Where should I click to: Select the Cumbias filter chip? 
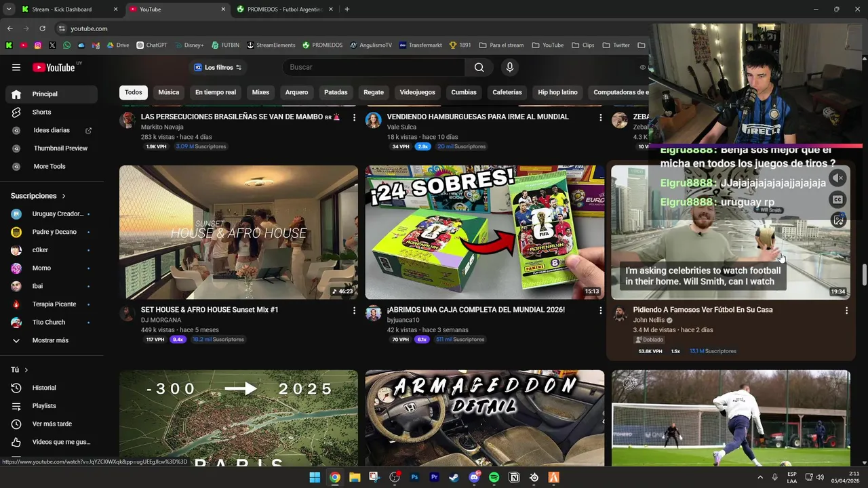[x=464, y=92]
